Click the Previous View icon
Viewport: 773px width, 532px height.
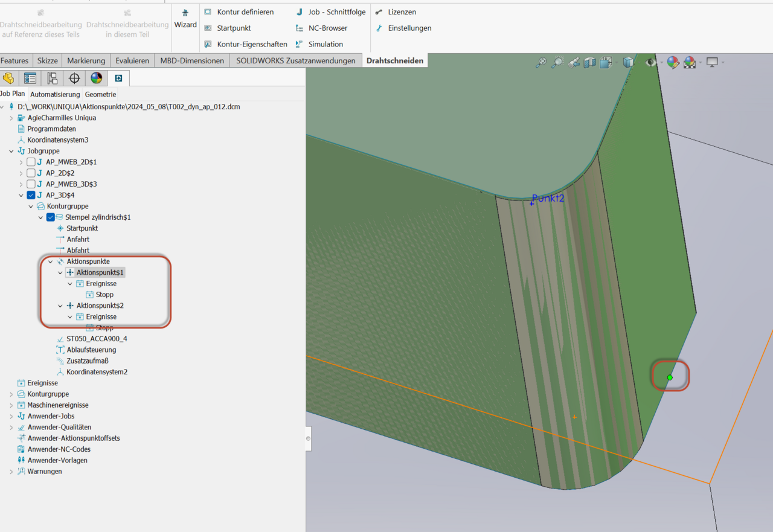574,62
